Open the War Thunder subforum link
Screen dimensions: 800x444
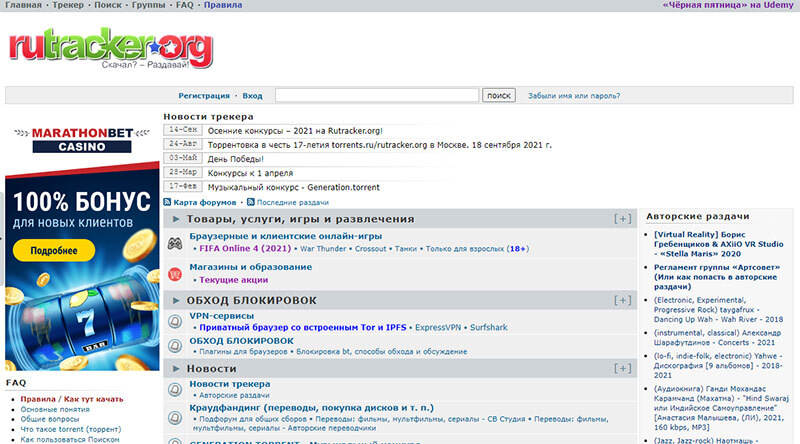click(323, 249)
